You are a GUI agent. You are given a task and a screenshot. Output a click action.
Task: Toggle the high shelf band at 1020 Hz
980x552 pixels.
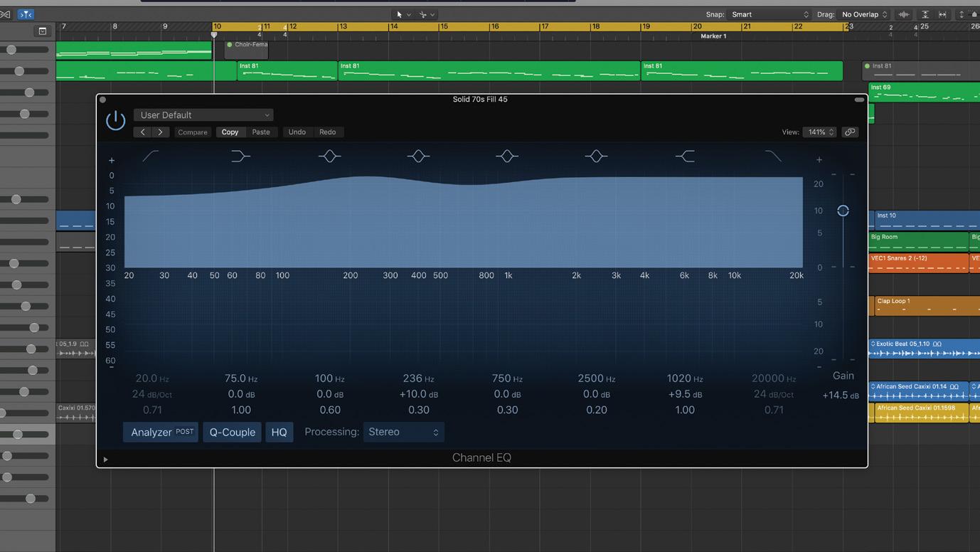685,156
